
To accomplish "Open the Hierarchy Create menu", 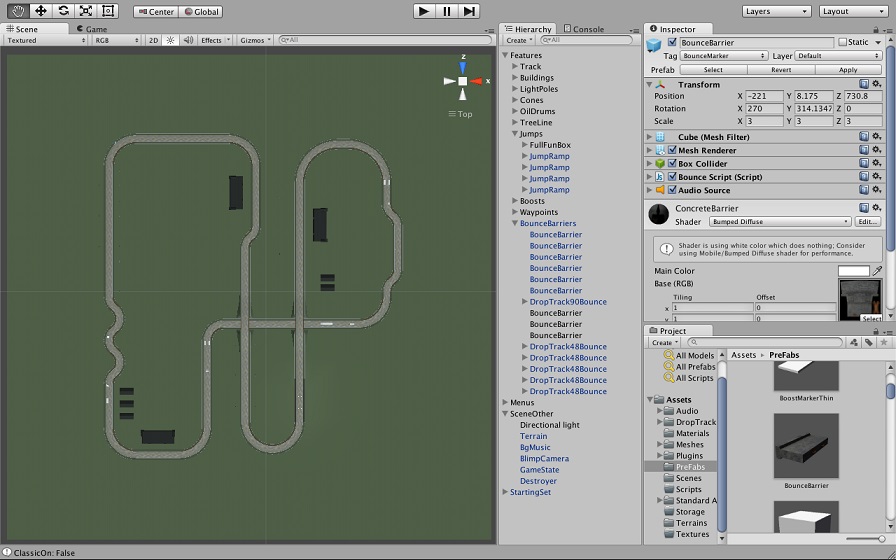I will point(518,40).
